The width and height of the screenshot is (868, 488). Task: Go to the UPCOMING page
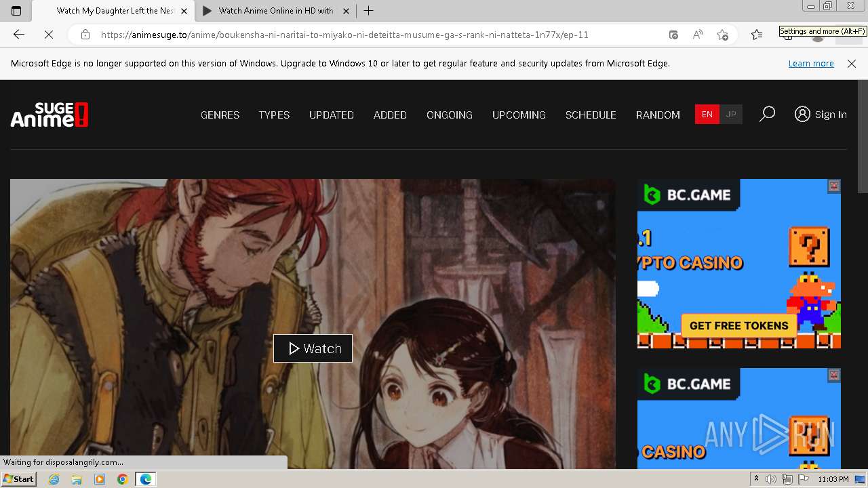(x=519, y=115)
